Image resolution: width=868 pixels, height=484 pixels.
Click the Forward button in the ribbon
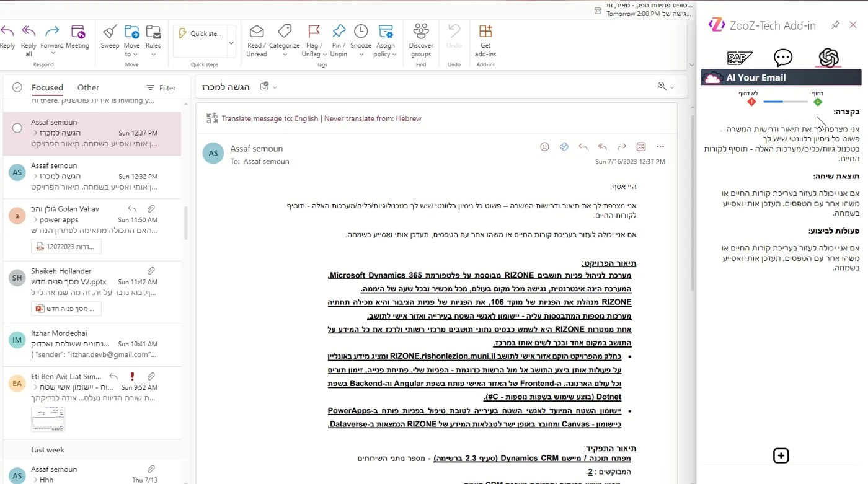[52, 41]
